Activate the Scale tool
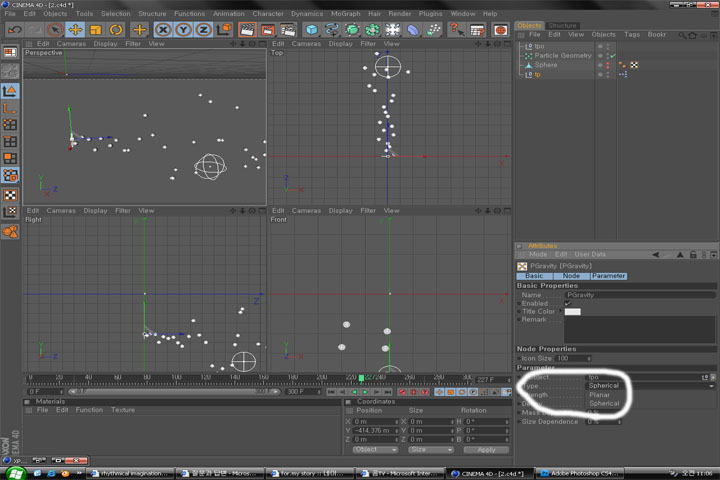The height and width of the screenshot is (480, 720). 96,30
